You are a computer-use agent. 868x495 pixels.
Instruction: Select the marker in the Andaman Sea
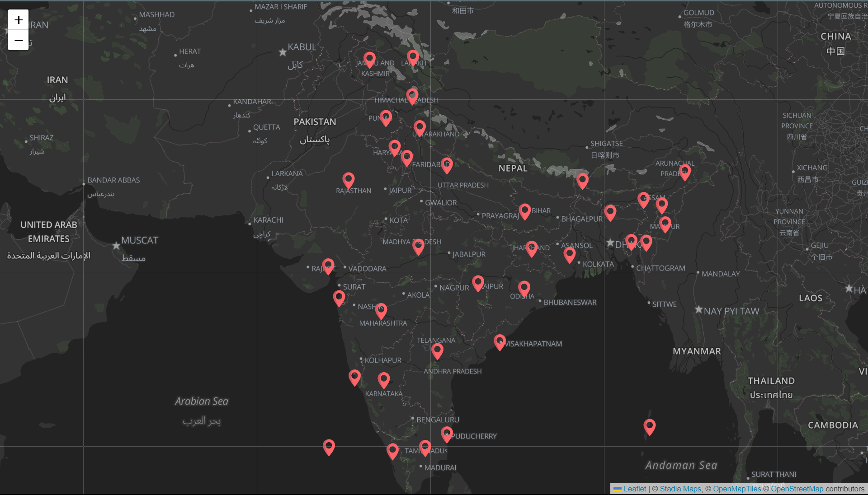pyautogui.click(x=650, y=426)
